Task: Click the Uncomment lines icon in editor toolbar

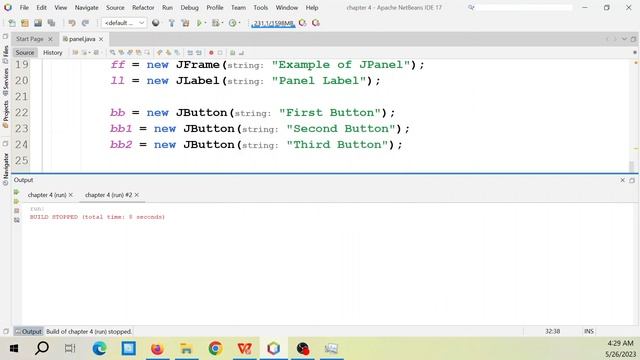Action: pos(241,53)
